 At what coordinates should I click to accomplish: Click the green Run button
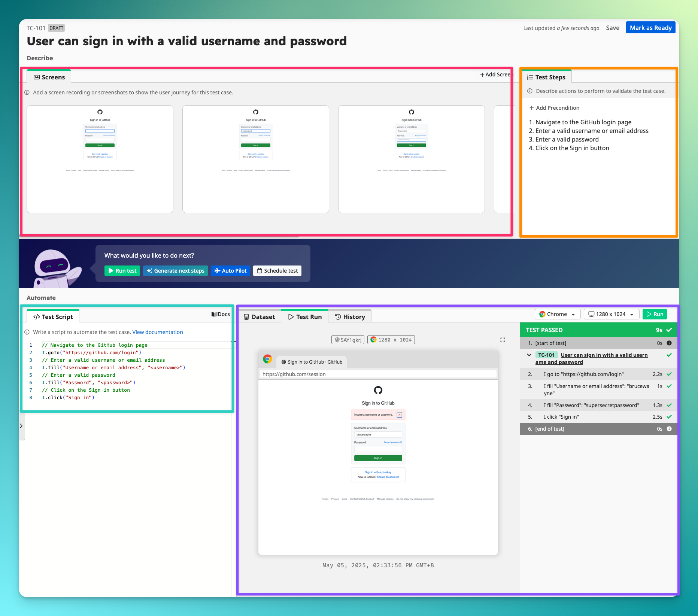[x=655, y=314]
